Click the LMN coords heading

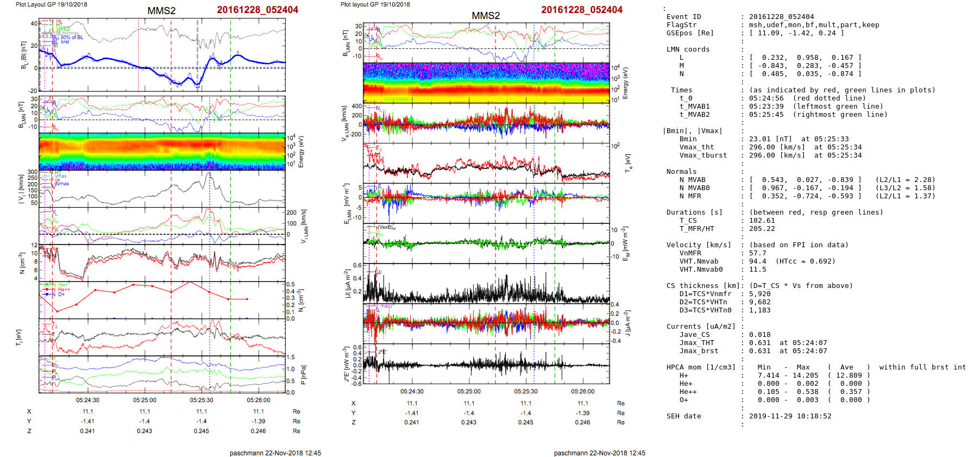tap(688, 49)
